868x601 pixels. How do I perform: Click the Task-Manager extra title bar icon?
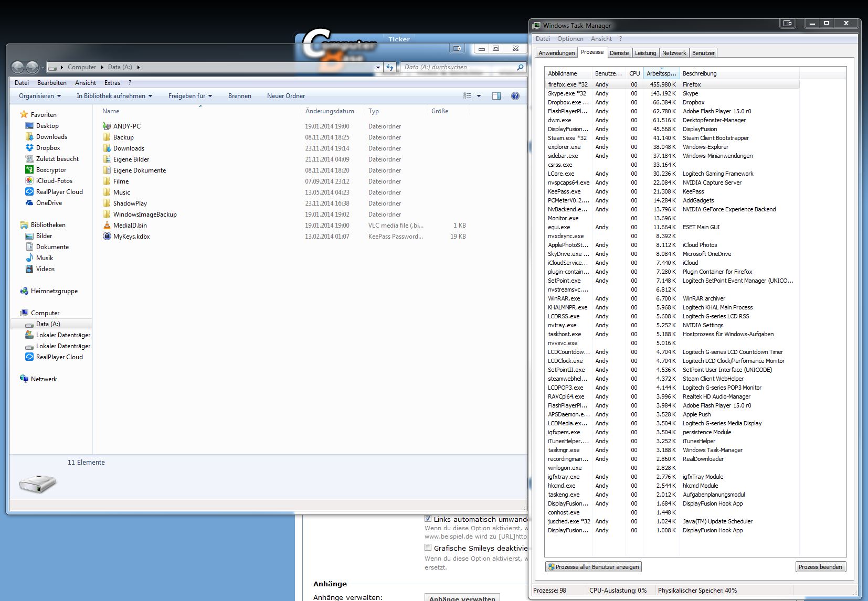pyautogui.click(x=787, y=24)
